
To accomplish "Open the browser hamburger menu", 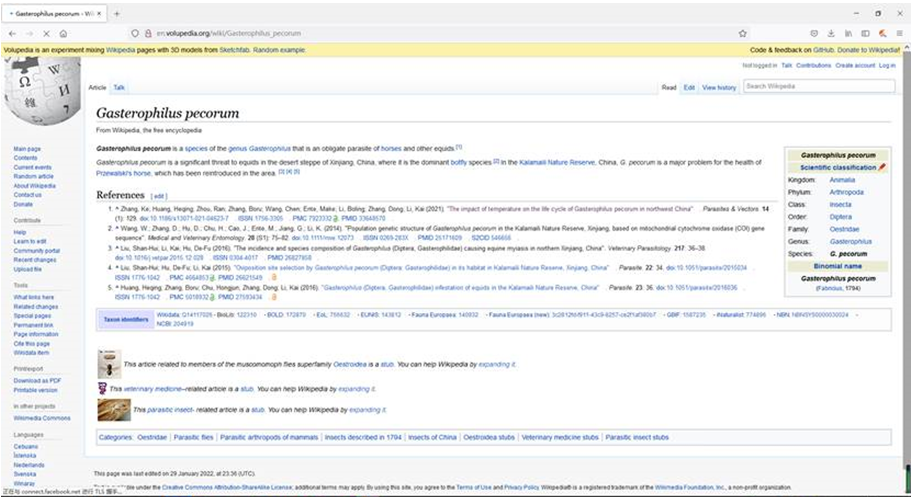I will pos(897,33).
